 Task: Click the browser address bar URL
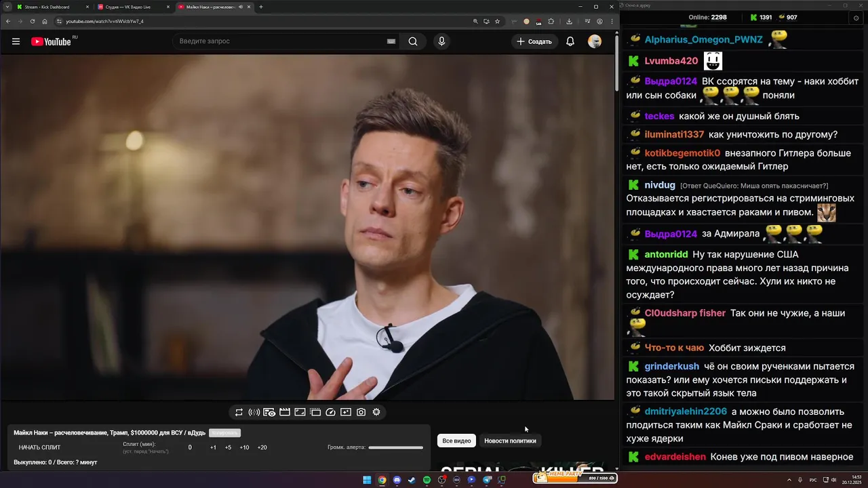coord(104,21)
